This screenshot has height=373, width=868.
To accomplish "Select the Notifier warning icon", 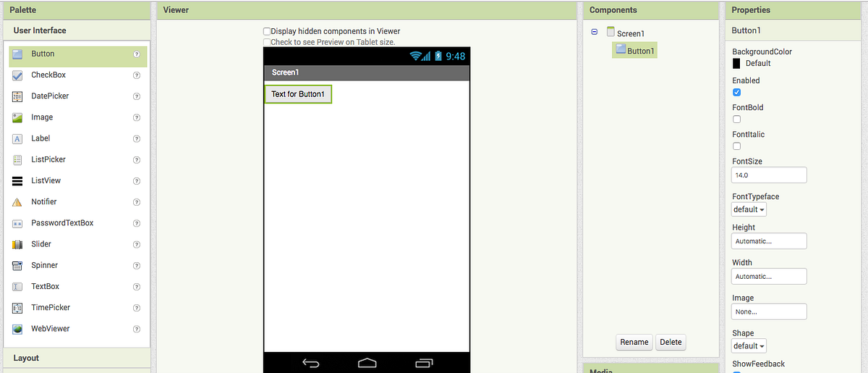I will [17, 202].
